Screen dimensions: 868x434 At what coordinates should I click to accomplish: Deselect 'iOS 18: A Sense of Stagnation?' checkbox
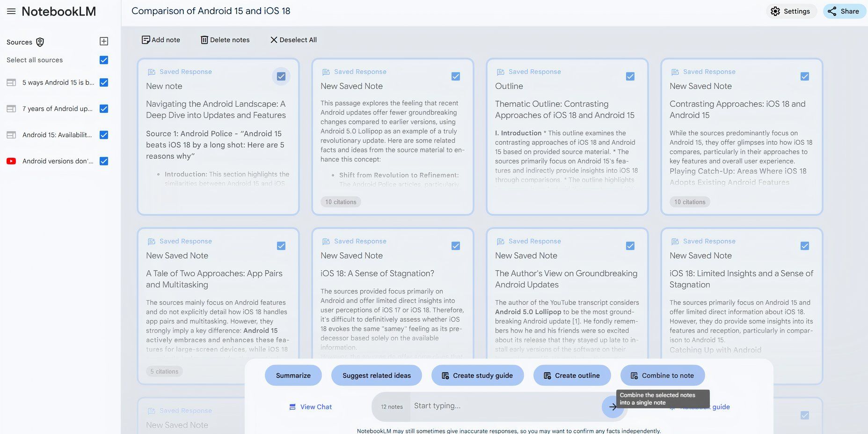tap(456, 246)
